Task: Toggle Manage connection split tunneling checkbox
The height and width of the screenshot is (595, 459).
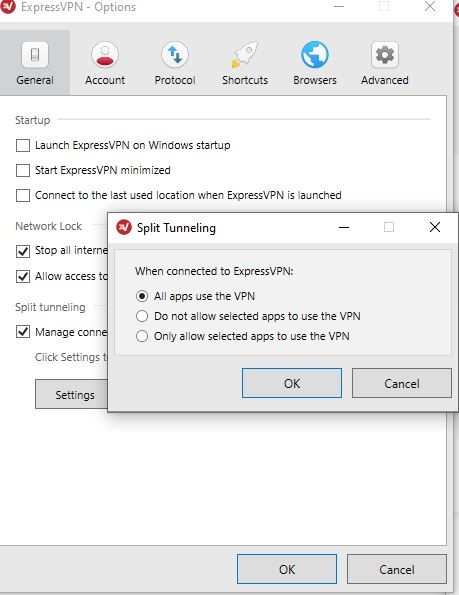Action: pos(23,332)
